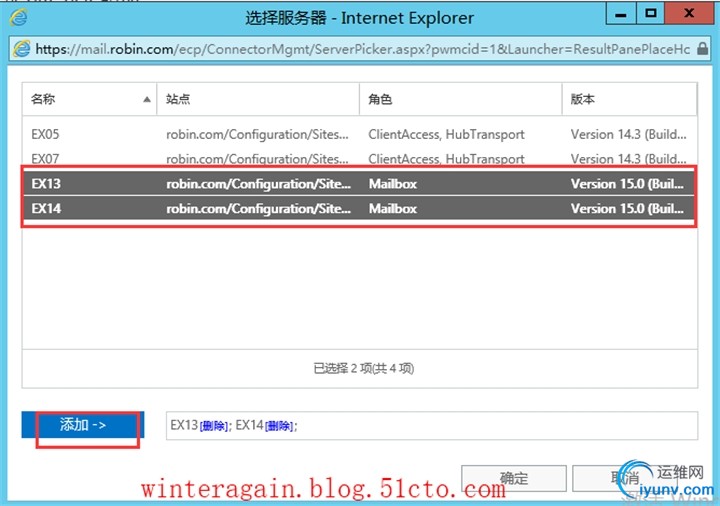Select the EX14 server row
Viewport: 720px width, 506px height.
point(360,208)
